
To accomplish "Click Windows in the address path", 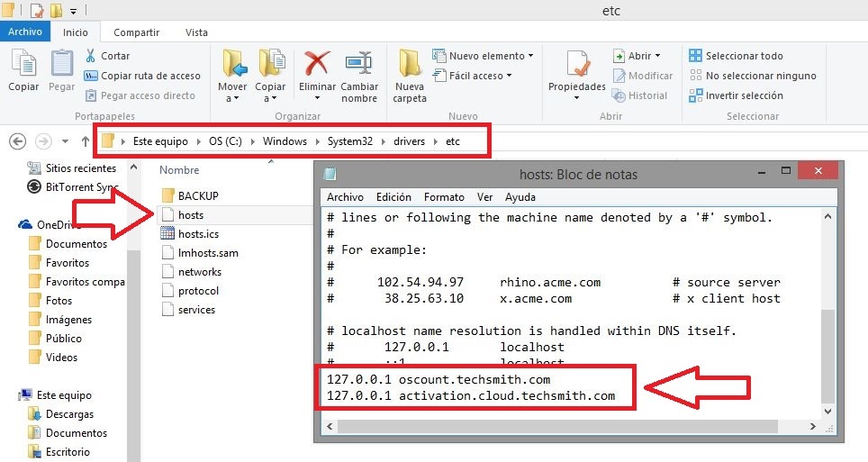I will pos(285,141).
